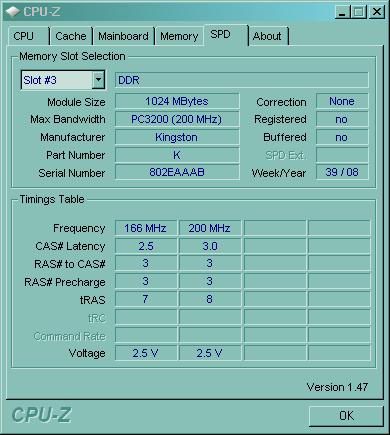Switch to the Mainboard tab
Viewport: 390px width, 435px height.
tap(123, 36)
